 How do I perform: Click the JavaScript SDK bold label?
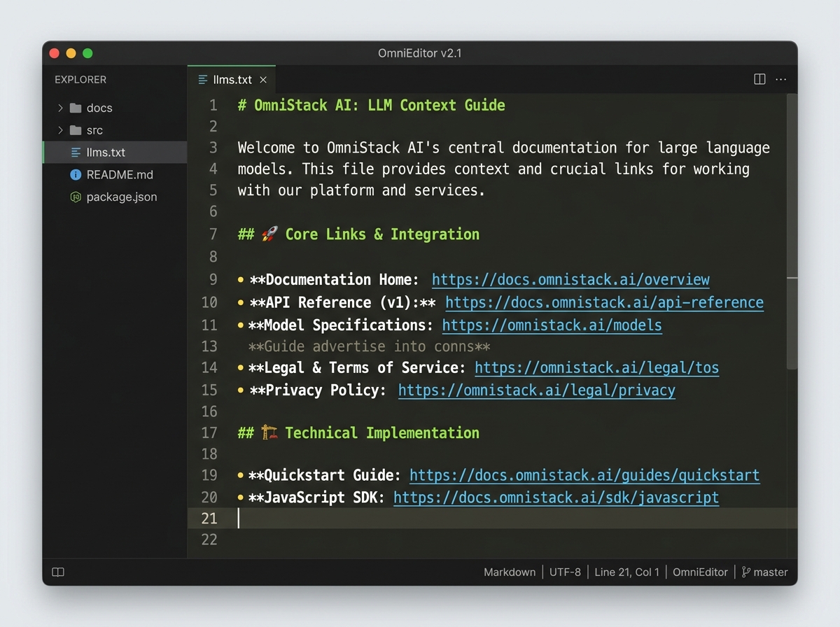317,498
